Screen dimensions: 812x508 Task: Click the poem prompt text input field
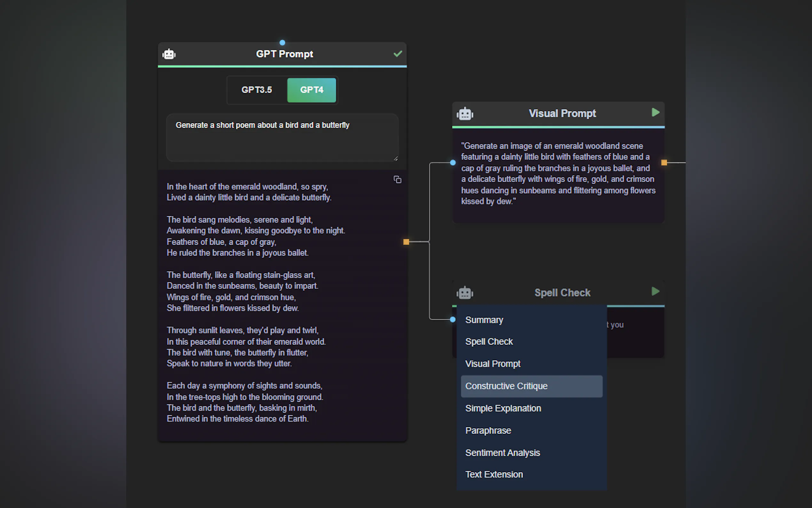pyautogui.click(x=282, y=138)
